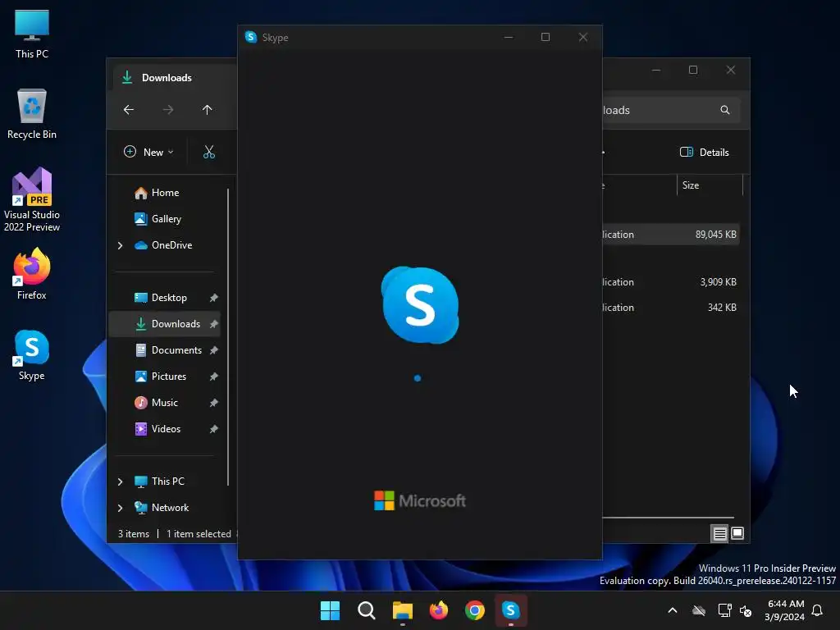Click the Skype taskbar icon

click(511, 610)
